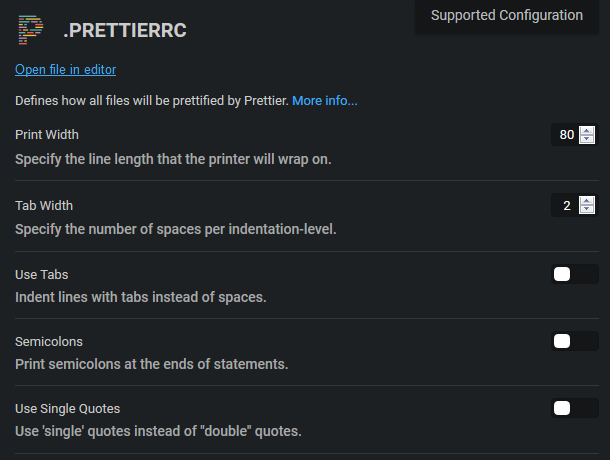The height and width of the screenshot is (460, 610).
Task: Enable the Use Tabs toggle
Action: click(574, 274)
